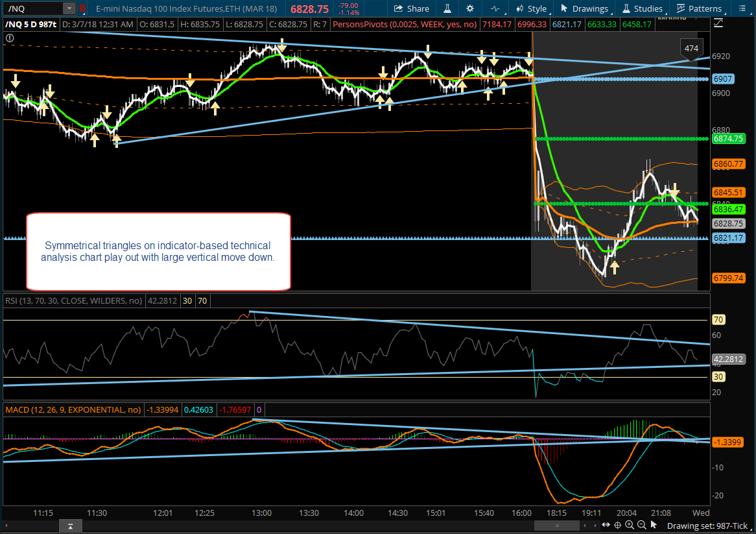Click the Wed label on time axis
This screenshot has height=534, width=756.
click(700, 513)
